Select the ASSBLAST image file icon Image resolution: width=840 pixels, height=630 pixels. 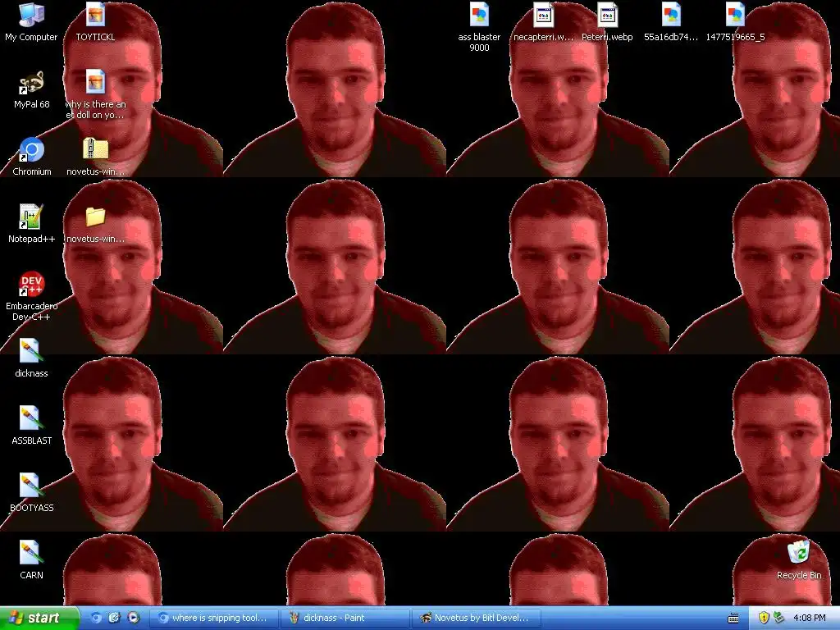[x=31, y=419]
